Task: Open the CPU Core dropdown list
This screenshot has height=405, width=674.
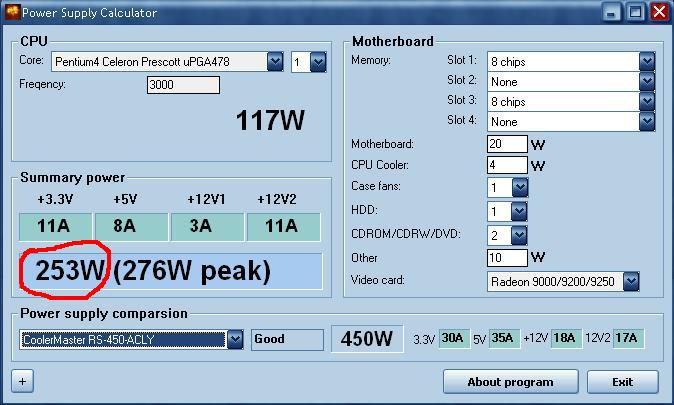Action: [x=275, y=62]
